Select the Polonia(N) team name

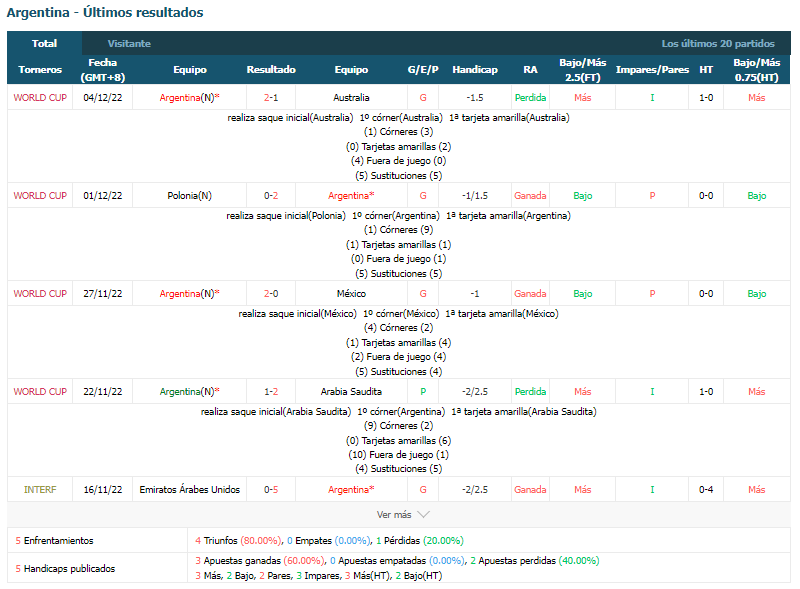coord(189,195)
